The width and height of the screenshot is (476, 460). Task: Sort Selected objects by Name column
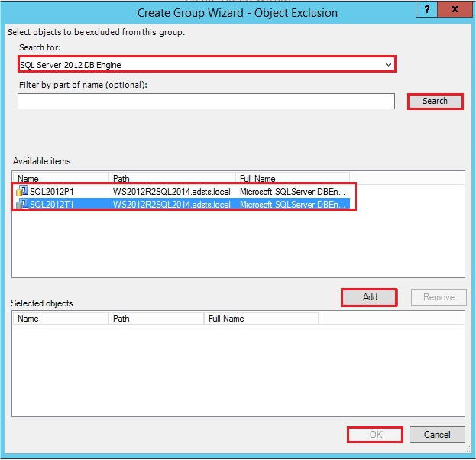pos(60,319)
